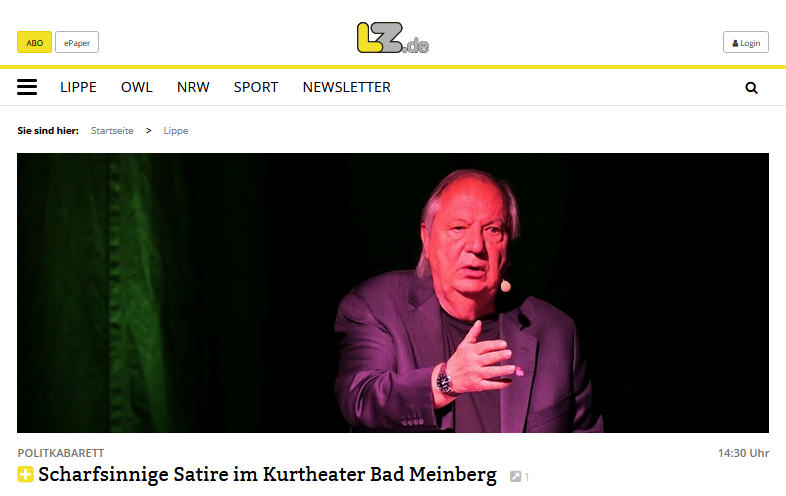Follow the Lippe breadcrumb link
This screenshot has height=496, width=786.
[176, 131]
